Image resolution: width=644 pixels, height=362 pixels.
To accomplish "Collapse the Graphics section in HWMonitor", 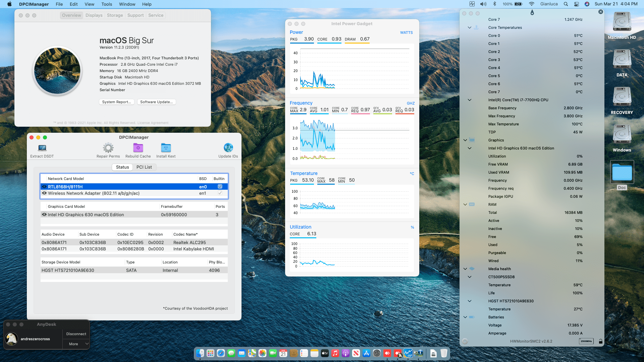I will pos(465,140).
